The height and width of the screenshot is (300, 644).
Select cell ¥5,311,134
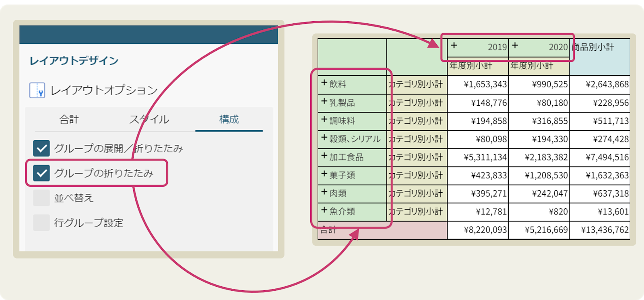point(478,157)
